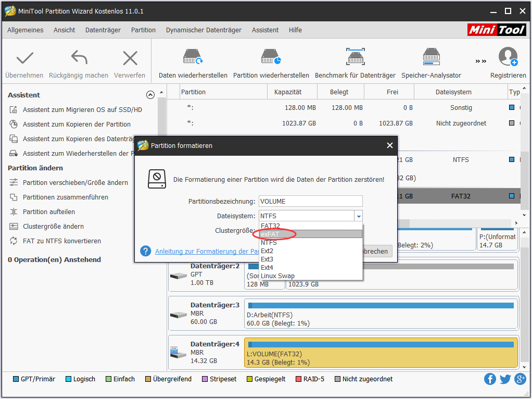Click the Facebook icon at bottom
The image size is (532, 399).
click(490, 379)
